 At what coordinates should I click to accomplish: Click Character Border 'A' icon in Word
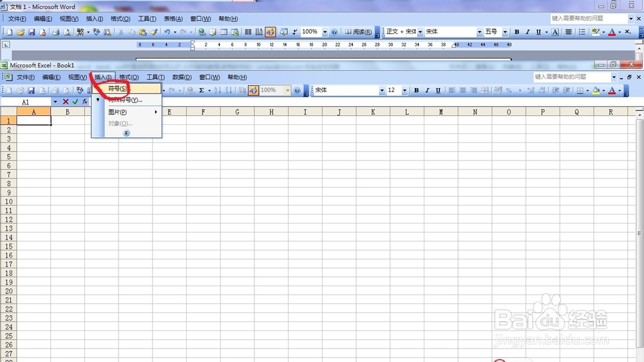pyautogui.click(x=555, y=32)
